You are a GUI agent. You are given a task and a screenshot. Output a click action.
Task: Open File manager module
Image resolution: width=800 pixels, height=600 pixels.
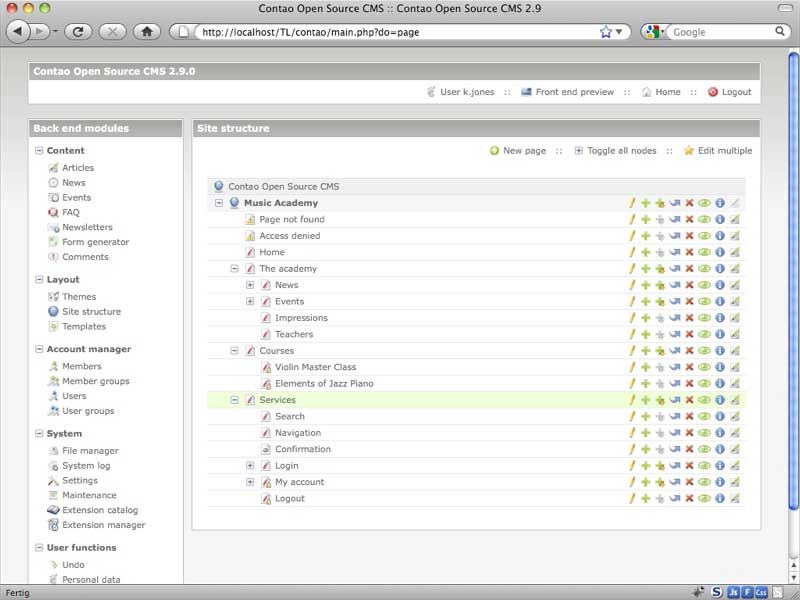(90, 451)
